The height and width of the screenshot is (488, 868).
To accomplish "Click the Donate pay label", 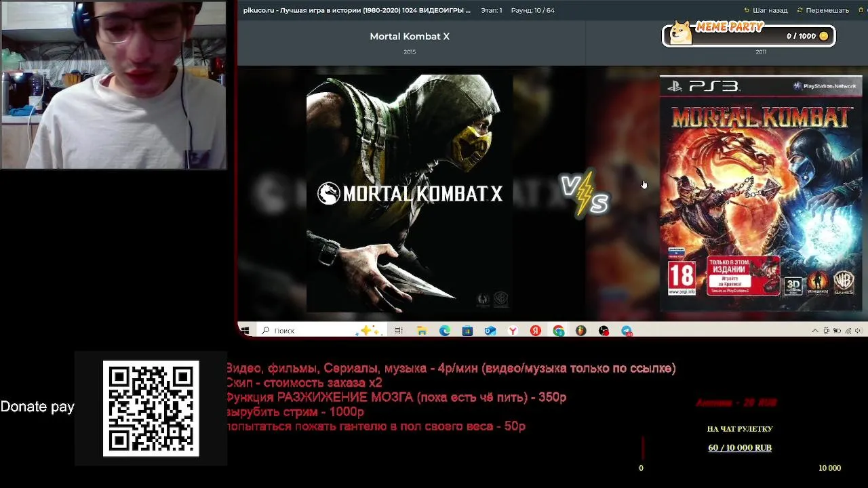I will coord(37,407).
